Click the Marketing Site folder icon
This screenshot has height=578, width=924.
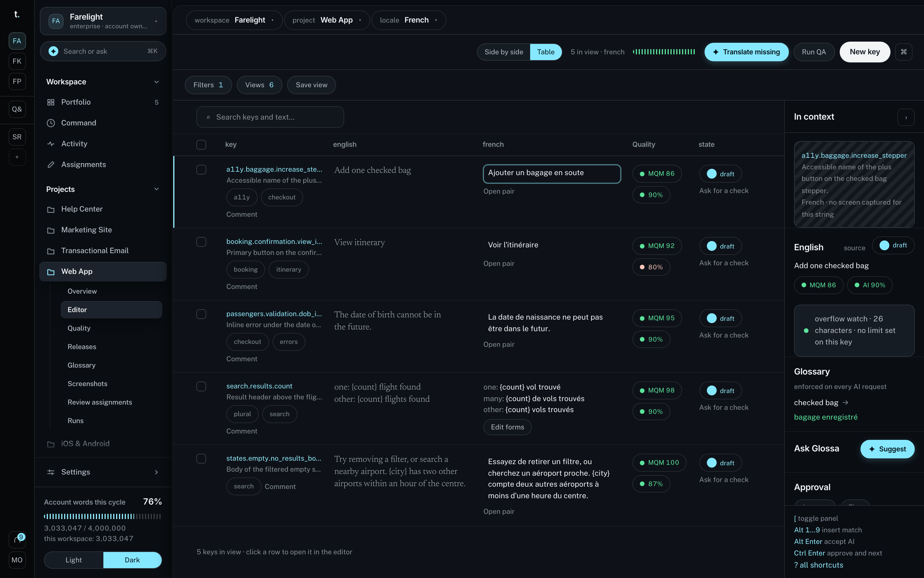point(51,230)
